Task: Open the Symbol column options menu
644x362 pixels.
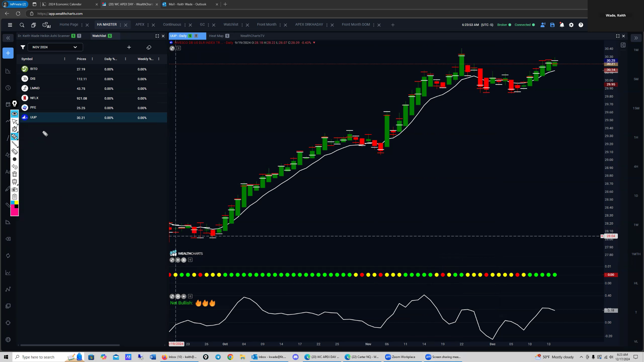Action: click(x=65, y=59)
